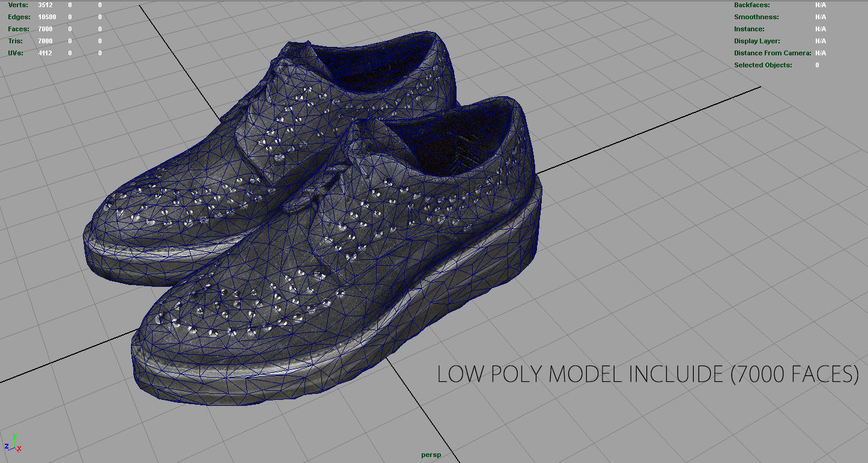Screen dimensions: 868x463
Task: Click the N/A value beside Instance
Action: (821, 29)
